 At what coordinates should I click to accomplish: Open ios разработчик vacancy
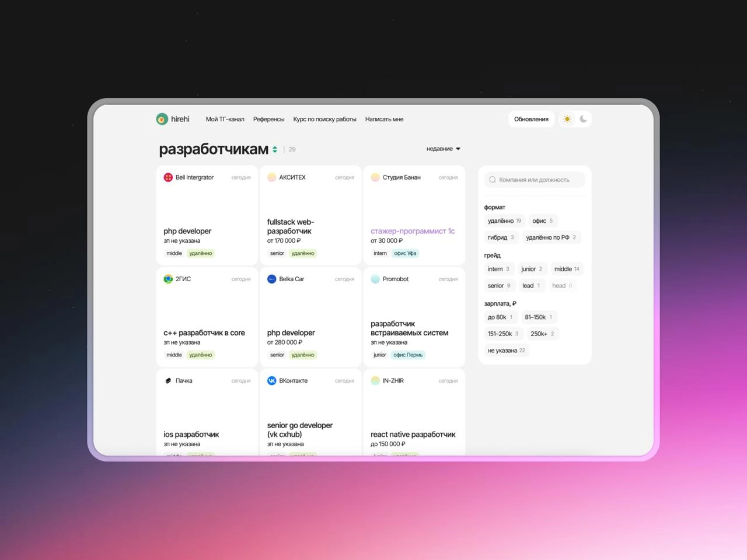pyautogui.click(x=191, y=434)
